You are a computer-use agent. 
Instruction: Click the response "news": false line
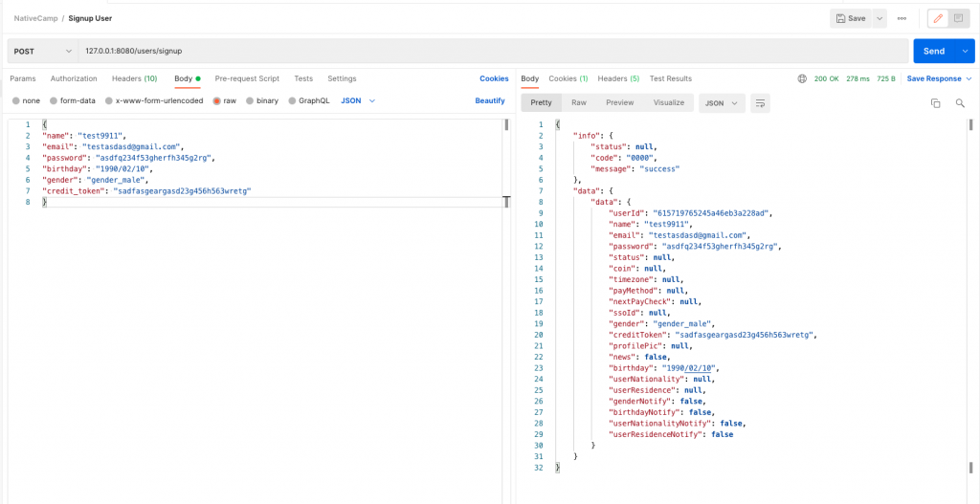tap(639, 357)
